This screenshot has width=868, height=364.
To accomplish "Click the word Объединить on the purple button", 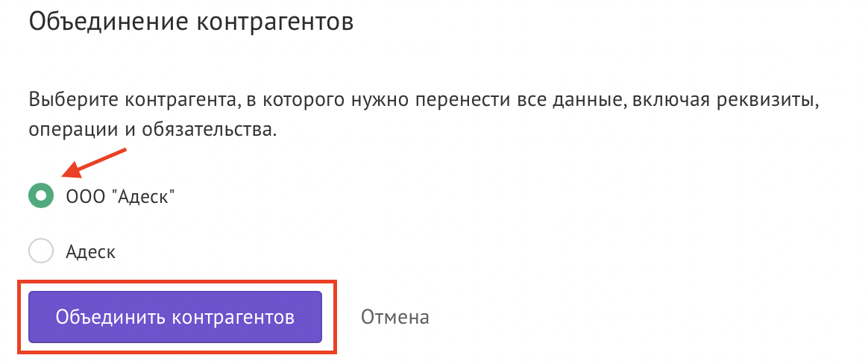I will click(110, 318).
